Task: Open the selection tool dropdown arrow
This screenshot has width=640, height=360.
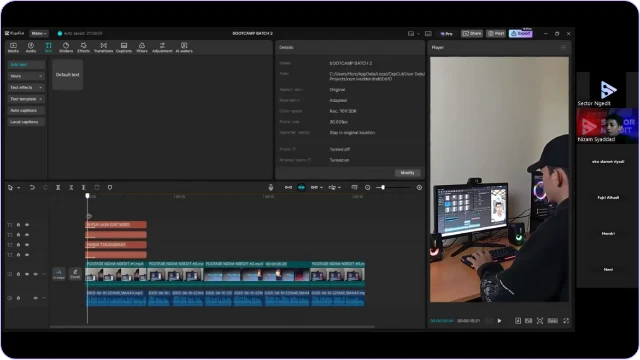Action: pos(18,188)
